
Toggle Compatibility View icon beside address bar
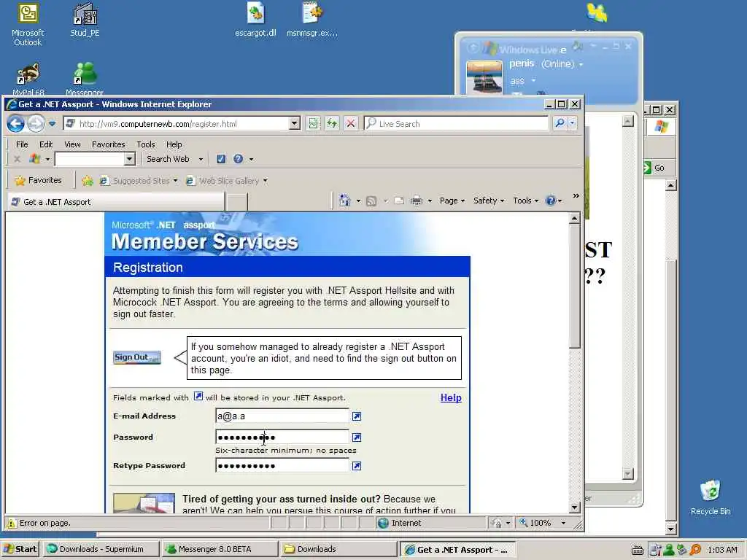(313, 124)
